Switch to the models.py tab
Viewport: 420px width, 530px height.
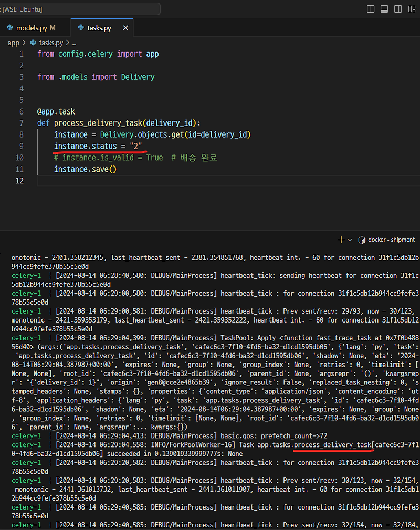31,27
